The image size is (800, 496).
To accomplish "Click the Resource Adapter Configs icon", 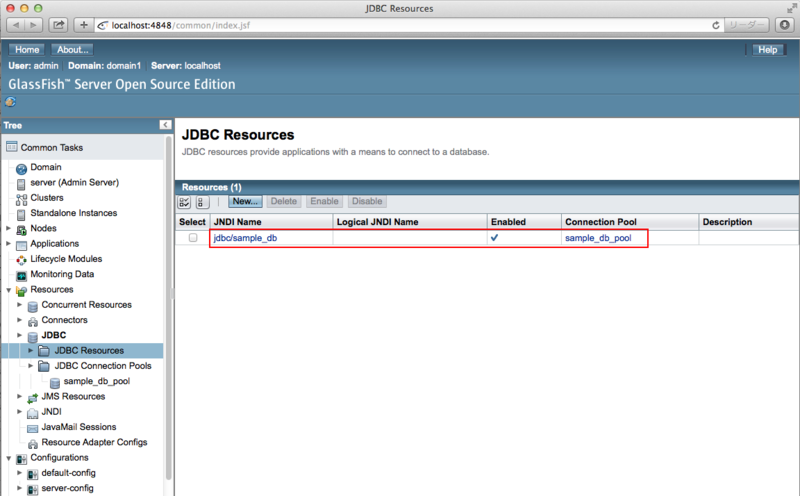I will [x=32, y=444].
